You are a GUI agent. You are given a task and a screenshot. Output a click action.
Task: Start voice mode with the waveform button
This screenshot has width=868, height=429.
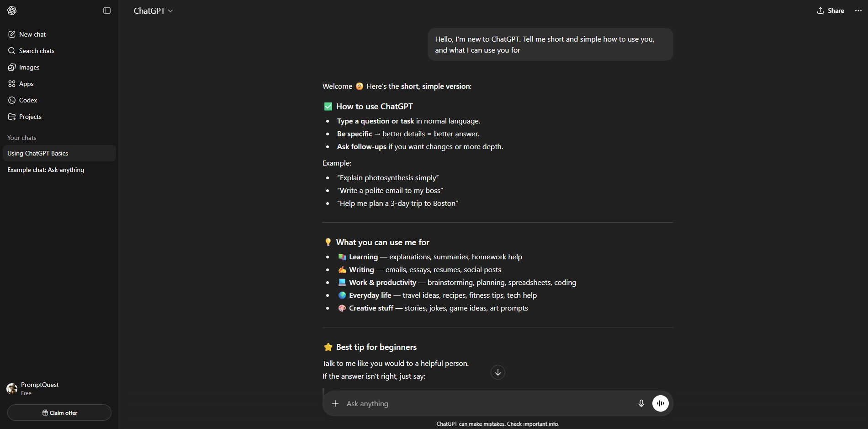click(660, 403)
